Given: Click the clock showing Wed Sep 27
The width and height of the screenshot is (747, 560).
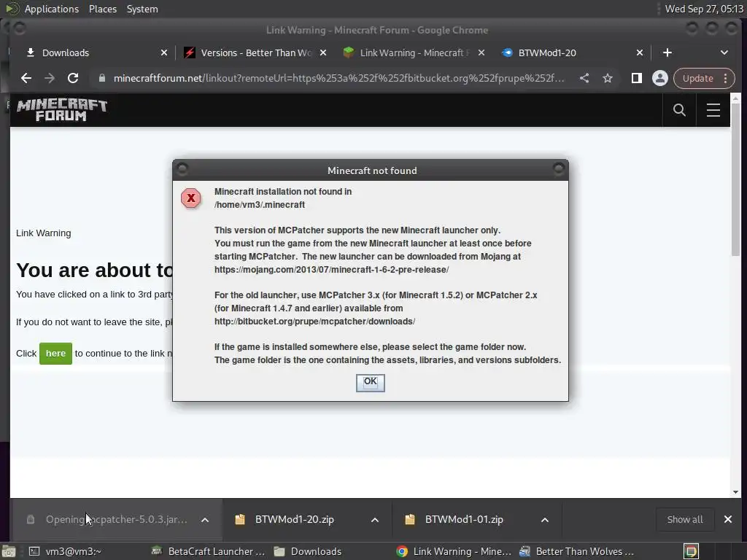Looking at the screenshot, I should [704, 9].
